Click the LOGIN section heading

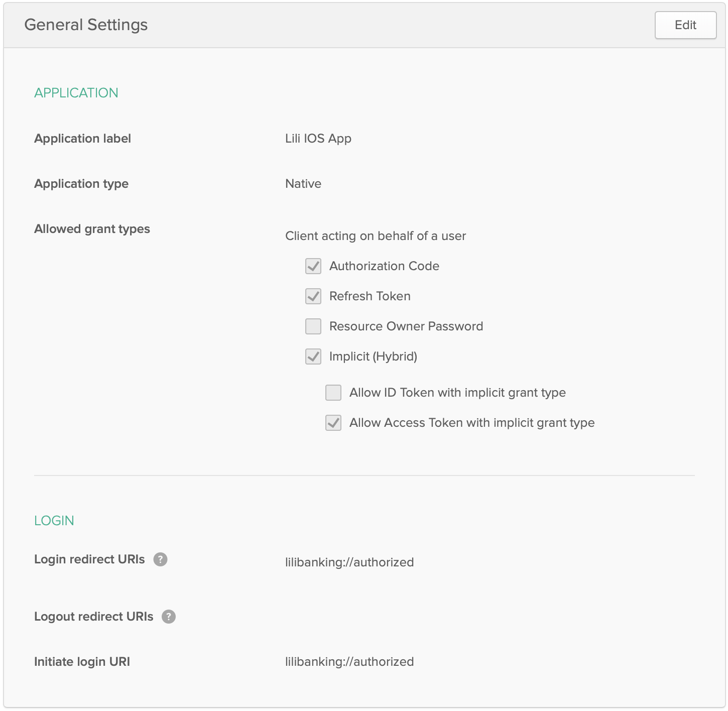54,521
